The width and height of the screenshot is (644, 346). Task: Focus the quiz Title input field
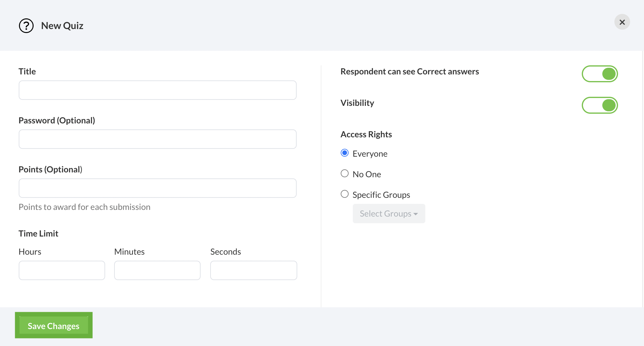pyautogui.click(x=157, y=90)
